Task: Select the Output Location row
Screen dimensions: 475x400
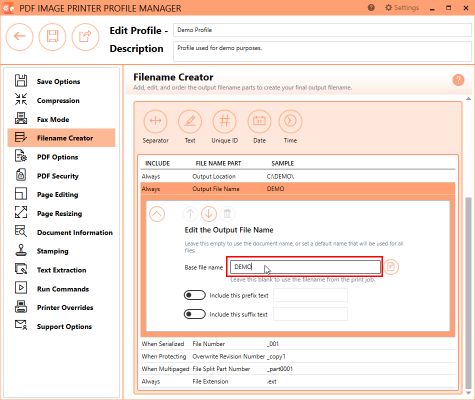Action: (298, 176)
